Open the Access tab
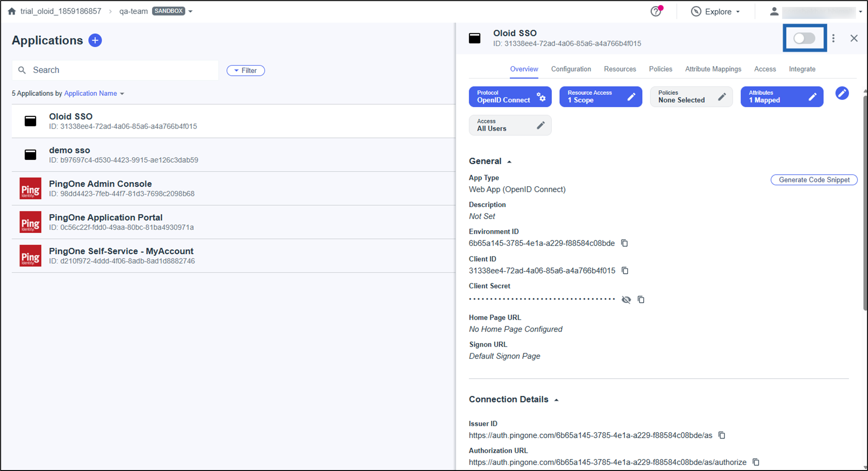The height and width of the screenshot is (471, 868). (x=765, y=69)
